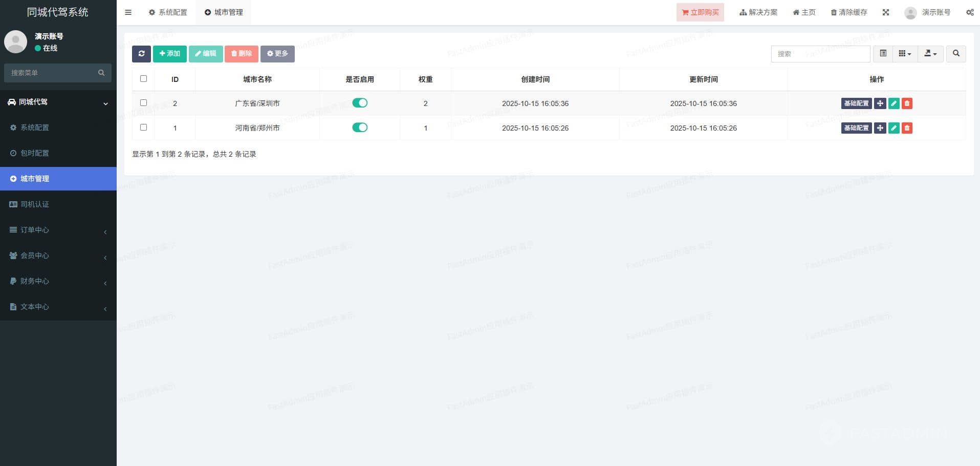Image resolution: width=980 pixels, height=466 pixels.
Task: Click the 广东省/深圳市 cell
Action: coord(257,103)
